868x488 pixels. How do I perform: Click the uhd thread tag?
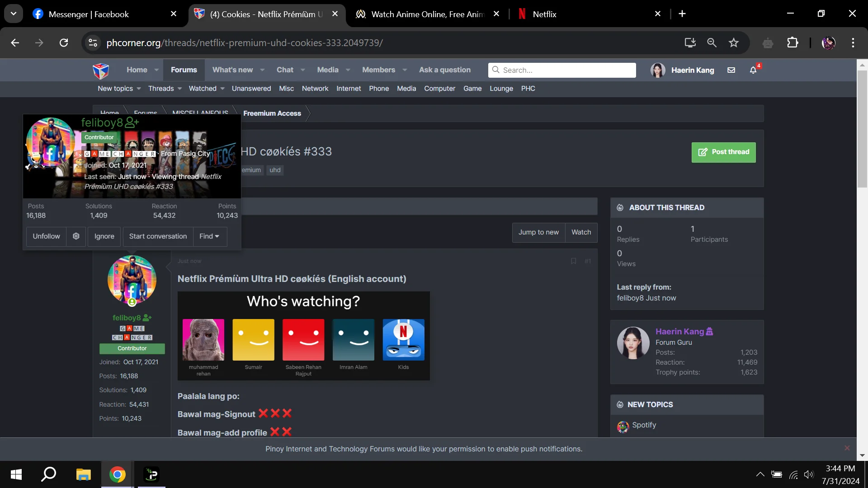[275, 170]
